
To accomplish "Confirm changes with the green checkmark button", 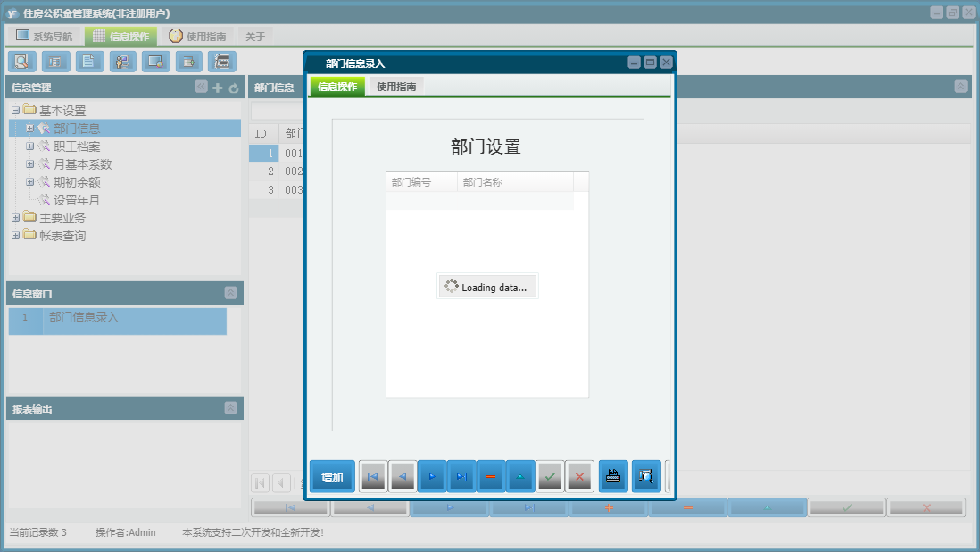I will [x=550, y=476].
